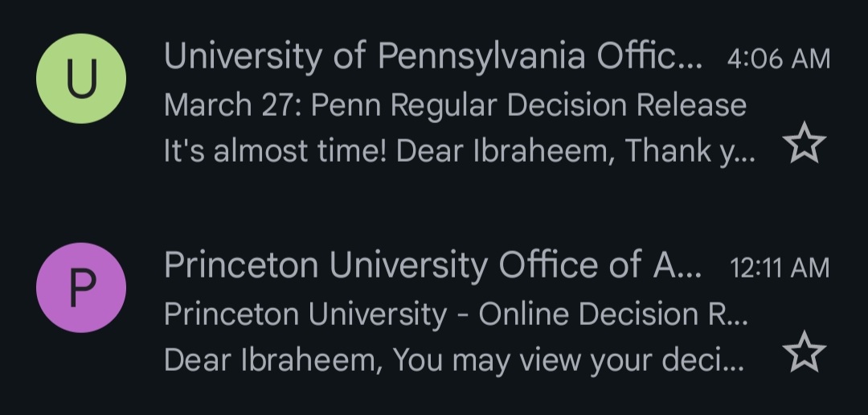Click Penn Regular Decision text
The width and height of the screenshot is (868, 415).
pos(469,105)
